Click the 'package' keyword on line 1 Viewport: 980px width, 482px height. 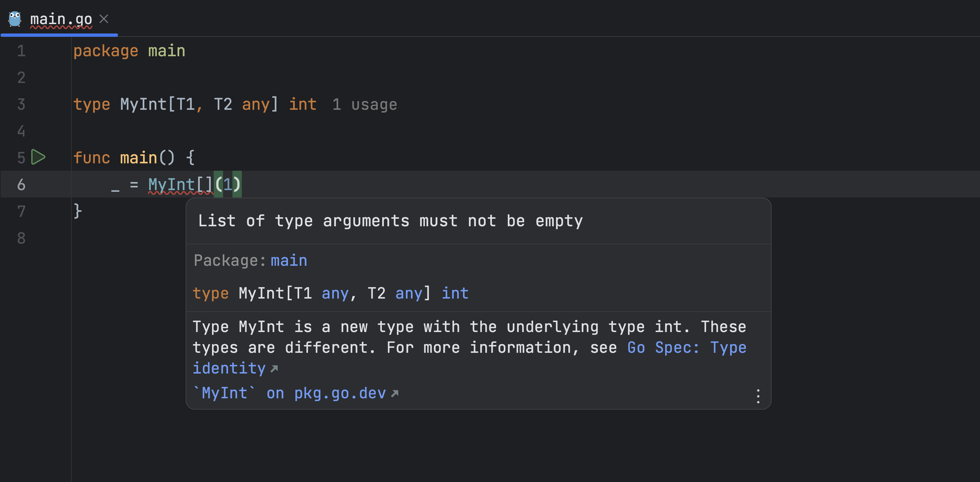point(106,51)
